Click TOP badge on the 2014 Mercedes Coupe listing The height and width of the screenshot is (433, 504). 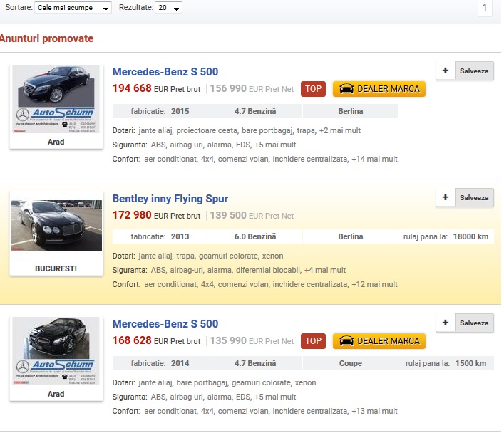[313, 341]
